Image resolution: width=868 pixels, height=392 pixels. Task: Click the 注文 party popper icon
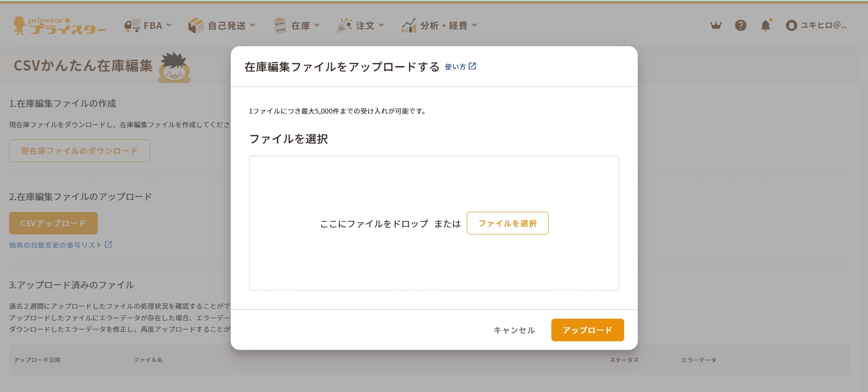[344, 26]
